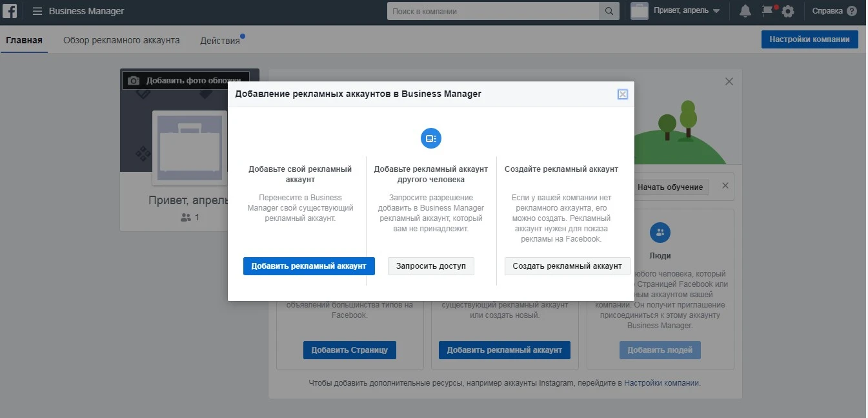This screenshot has height=418, width=868.
Task: Click the Запросить доступ button
Action: (x=430, y=266)
